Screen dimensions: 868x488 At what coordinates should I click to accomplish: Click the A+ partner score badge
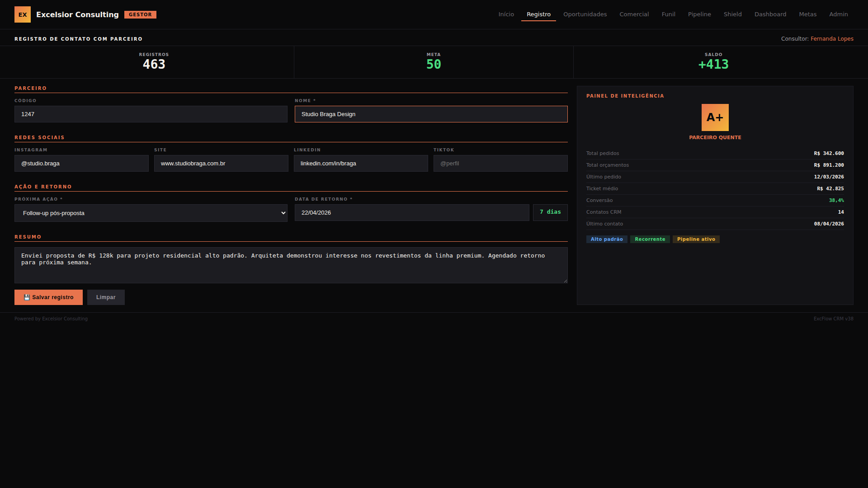[715, 117]
